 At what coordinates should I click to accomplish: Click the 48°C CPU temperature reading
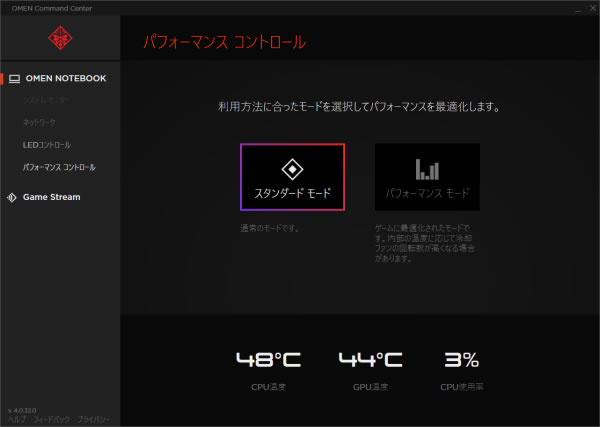269,360
